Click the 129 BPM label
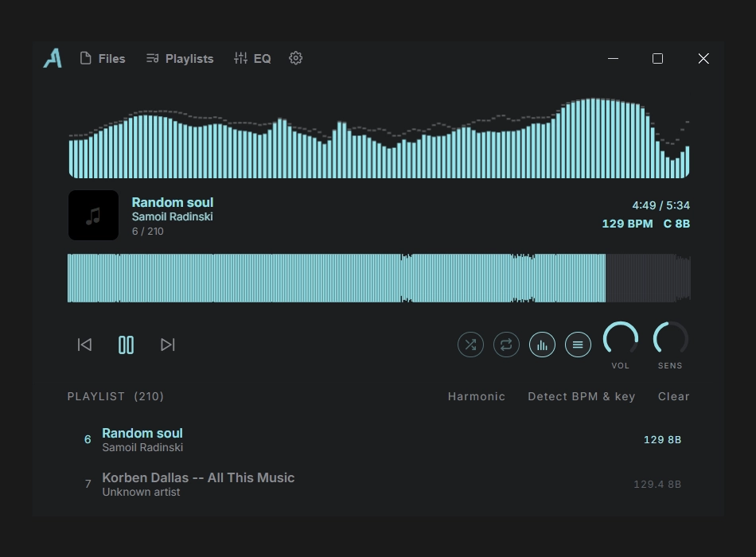Screen dimensions: 756x557 [x=627, y=224]
